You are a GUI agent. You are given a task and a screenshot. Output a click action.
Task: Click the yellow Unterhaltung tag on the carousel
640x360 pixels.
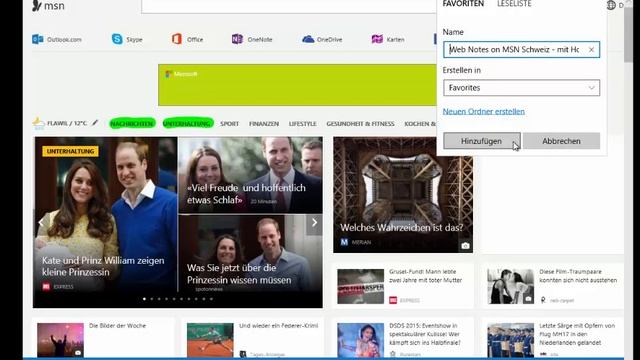point(70,151)
